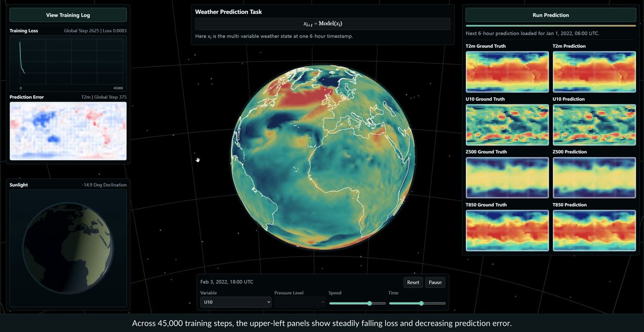Open the View Training Log button
644x332 pixels.
(68, 15)
